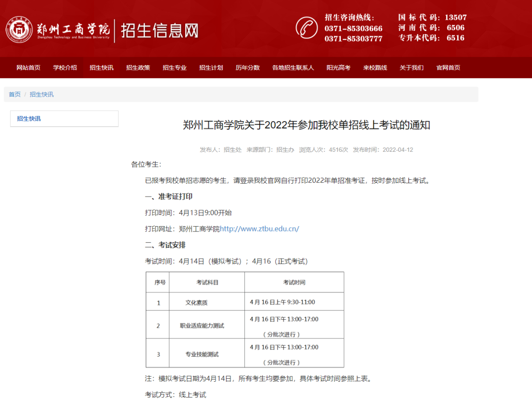The width and height of the screenshot is (532, 400).
Task: Click the article title heading
Action: click(306, 125)
